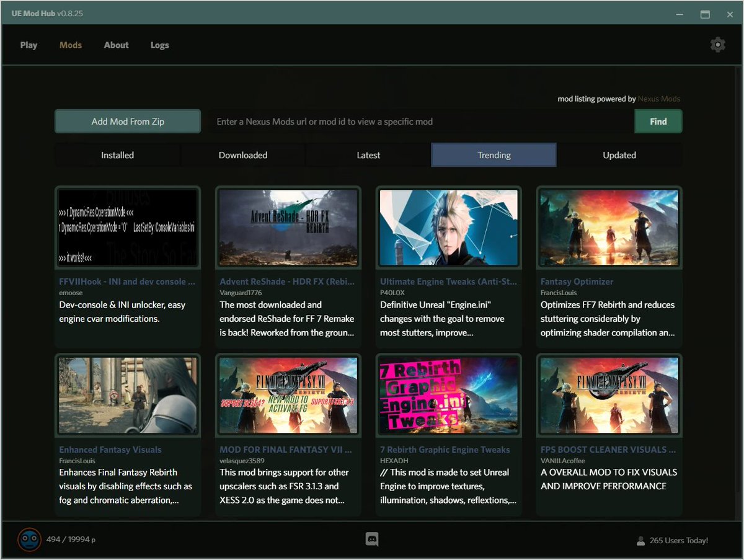Screen dimensions: 744x560
Task: Select the Downloaded tab
Action: [x=243, y=155]
